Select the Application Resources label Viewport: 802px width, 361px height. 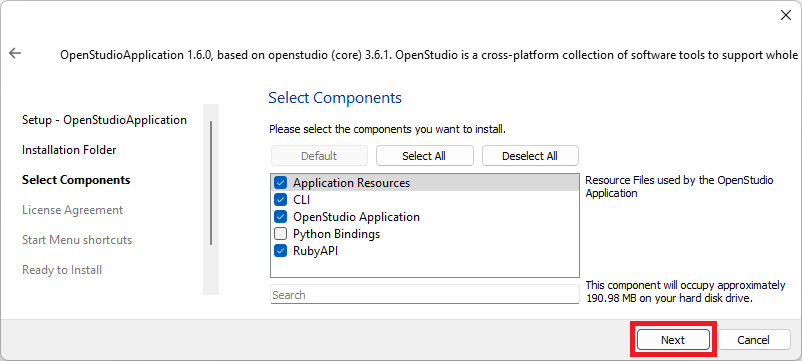(x=351, y=183)
